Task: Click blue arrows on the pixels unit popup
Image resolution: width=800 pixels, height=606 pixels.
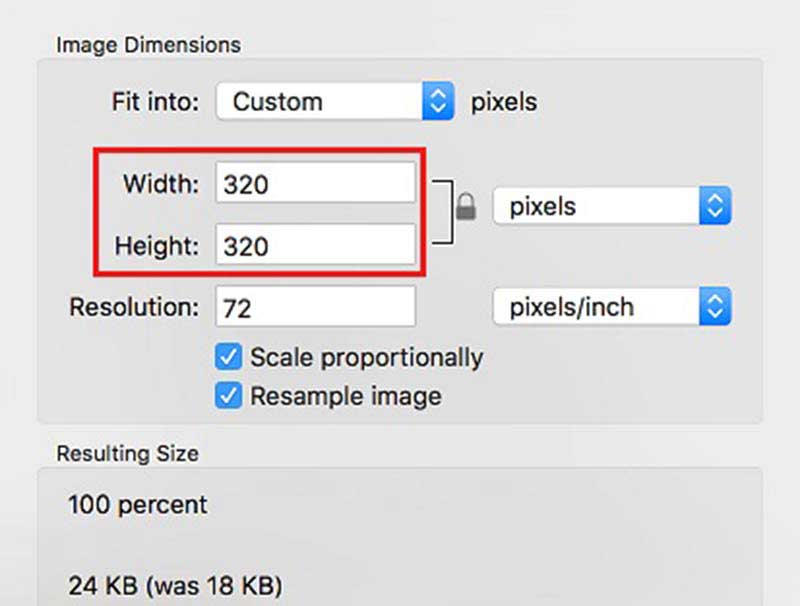Action: click(714, 207)
